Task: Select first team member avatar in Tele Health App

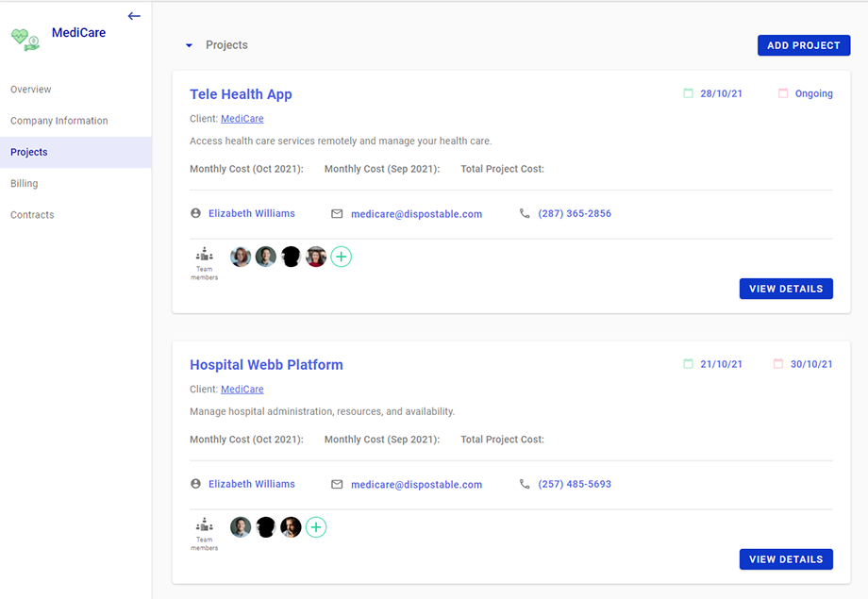Action: point(241,257)
